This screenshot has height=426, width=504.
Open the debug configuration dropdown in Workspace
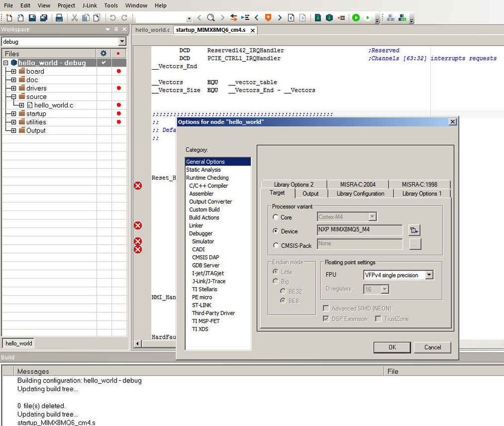(122, 42)
